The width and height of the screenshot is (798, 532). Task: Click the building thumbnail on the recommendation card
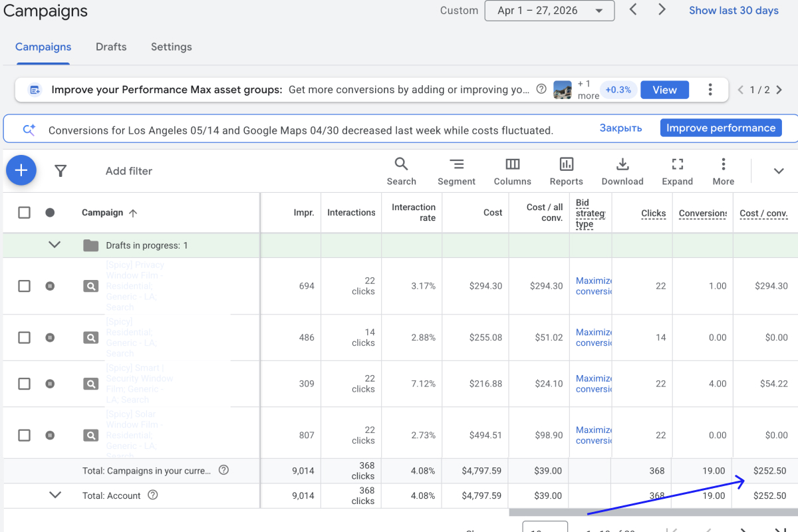[563, 90]
